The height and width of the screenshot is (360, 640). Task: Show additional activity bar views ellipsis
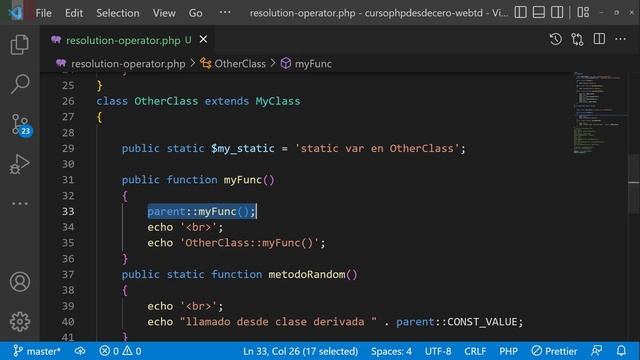coord(20,203)
